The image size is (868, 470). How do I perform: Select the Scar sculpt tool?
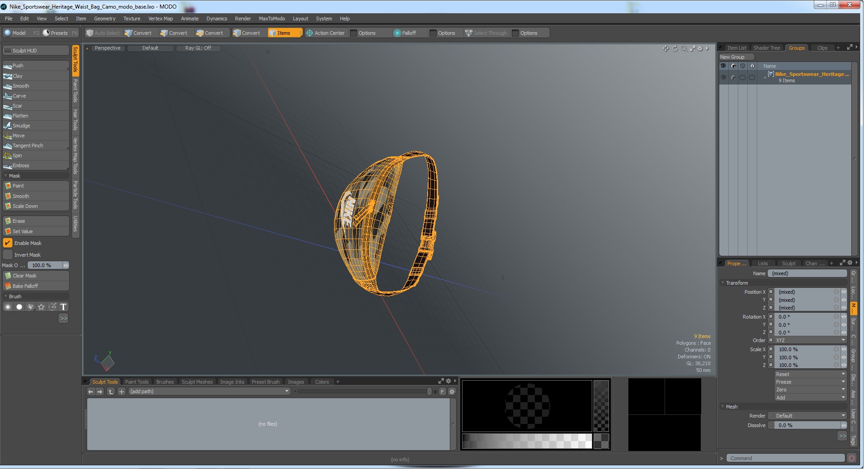[36, 106]
